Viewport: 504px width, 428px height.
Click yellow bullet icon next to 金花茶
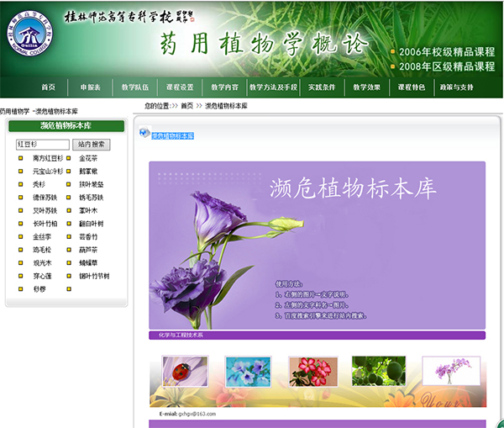69,158
